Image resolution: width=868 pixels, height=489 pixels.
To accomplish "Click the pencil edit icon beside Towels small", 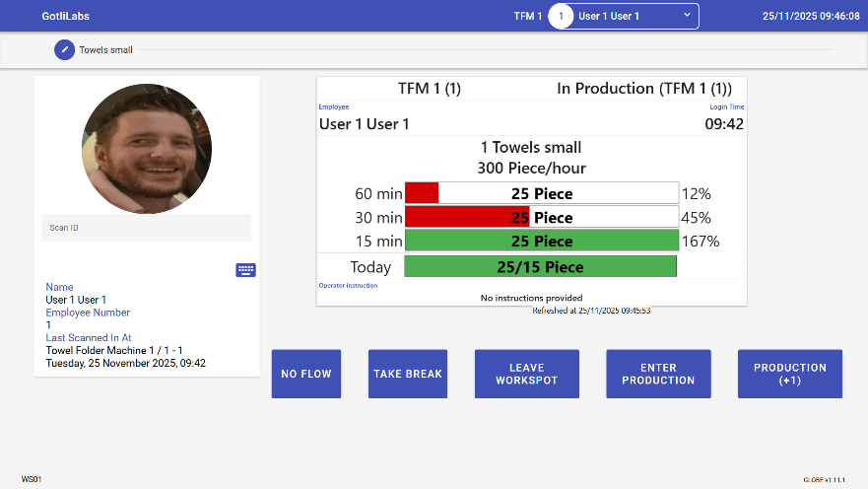I will point(65,49).
